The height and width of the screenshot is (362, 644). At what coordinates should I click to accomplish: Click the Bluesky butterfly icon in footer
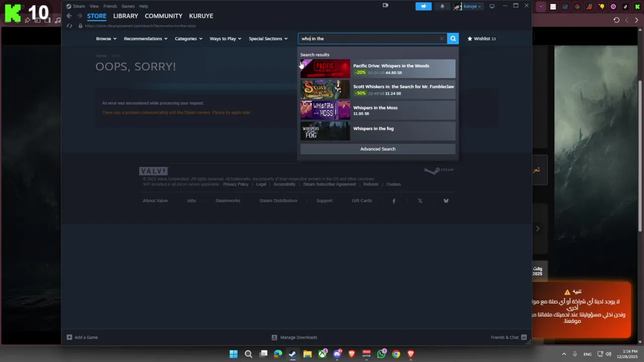pos(446,201)
